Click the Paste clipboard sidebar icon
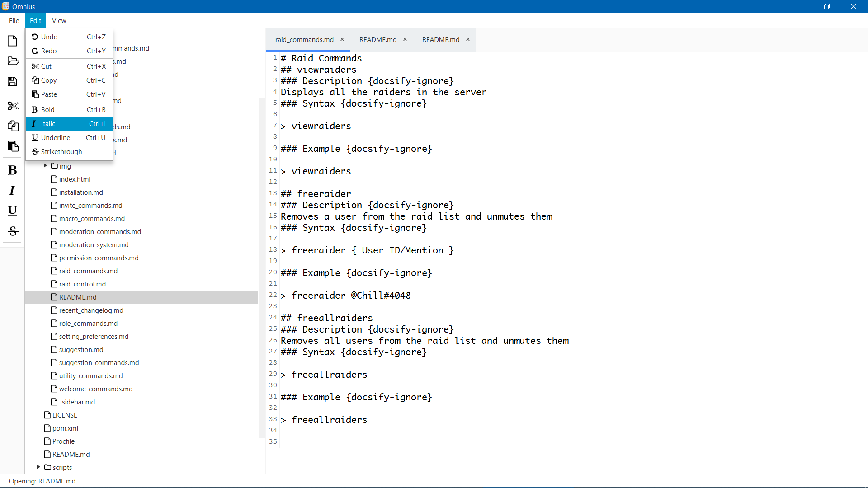 (13, 146)
